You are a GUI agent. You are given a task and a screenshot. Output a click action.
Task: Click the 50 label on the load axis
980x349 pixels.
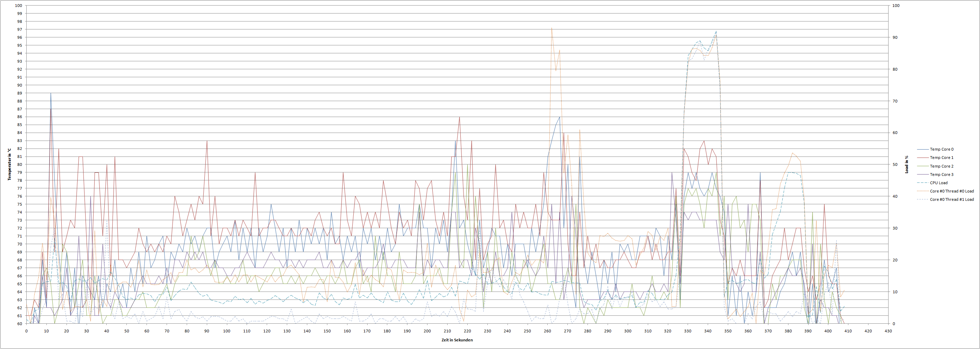tap(895, 164)
